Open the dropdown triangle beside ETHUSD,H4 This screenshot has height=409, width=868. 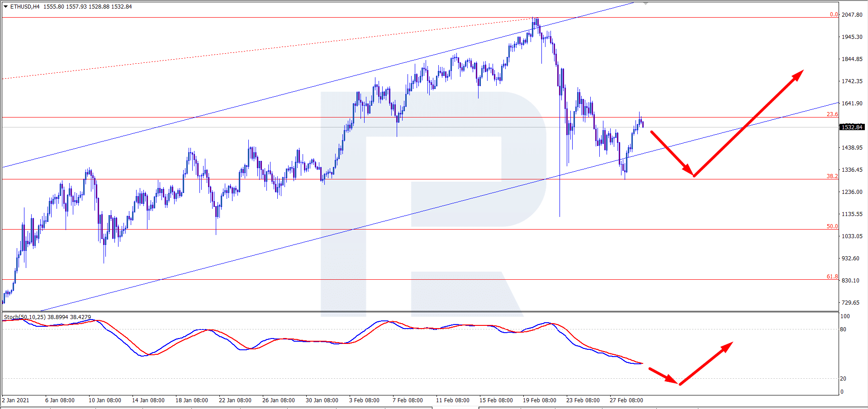coord(5,7)
